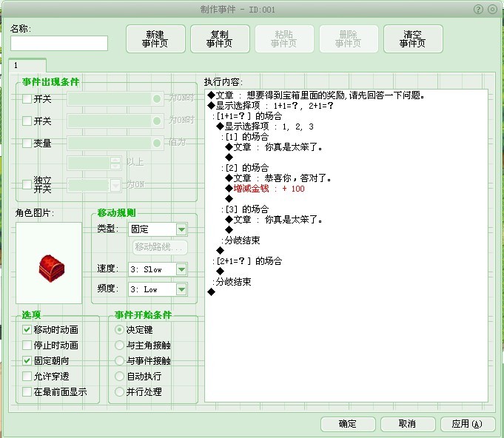Select the [2] 的场合 branch line
Viewport: 504px width, 438px height.
pyautogui.click(x=245, y=168)
